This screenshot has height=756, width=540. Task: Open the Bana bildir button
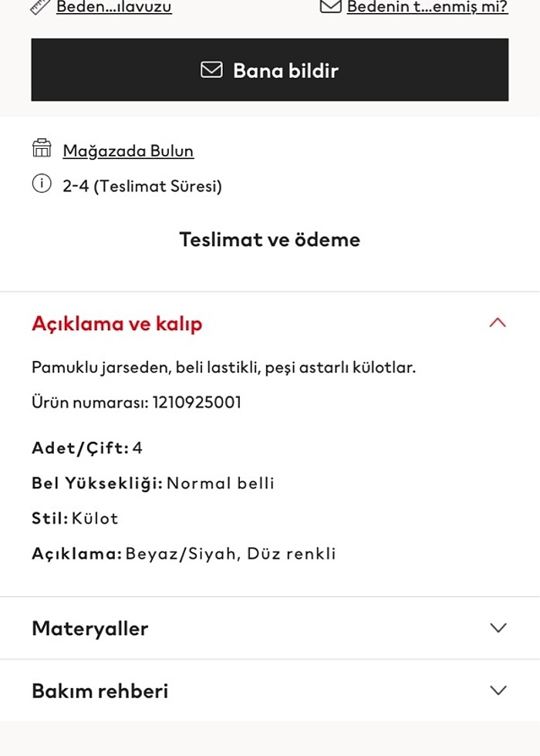[269, 70]
